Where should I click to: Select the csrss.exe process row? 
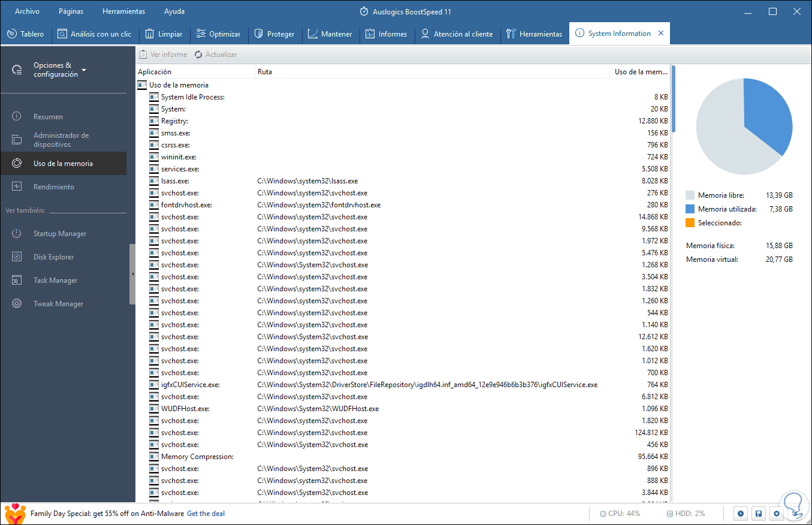[403, 145]
